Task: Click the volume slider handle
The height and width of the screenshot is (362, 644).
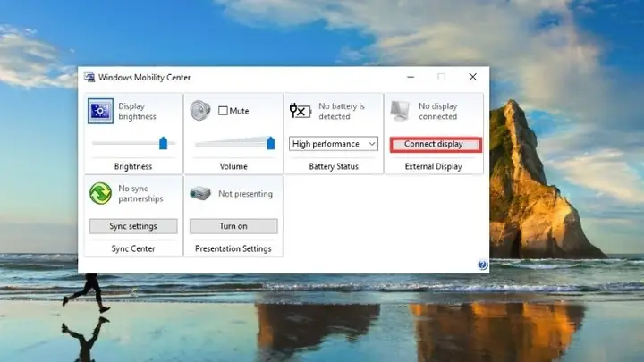Action: coord(271,143)
